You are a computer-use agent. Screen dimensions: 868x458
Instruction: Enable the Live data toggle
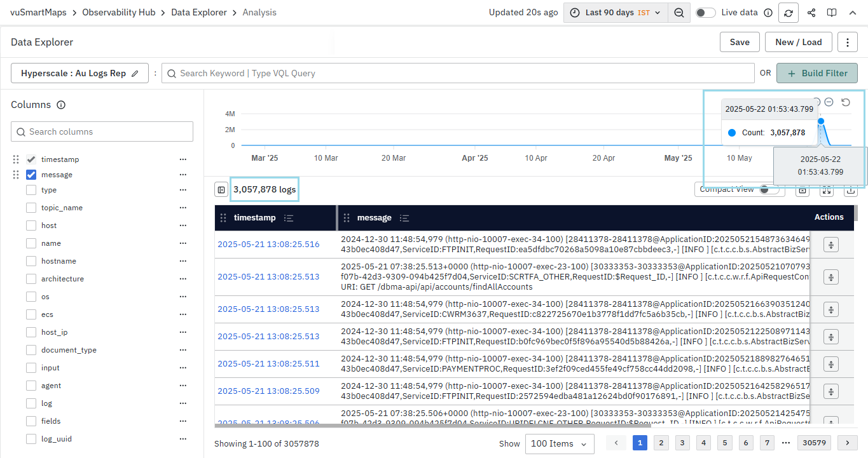point(705,13)
